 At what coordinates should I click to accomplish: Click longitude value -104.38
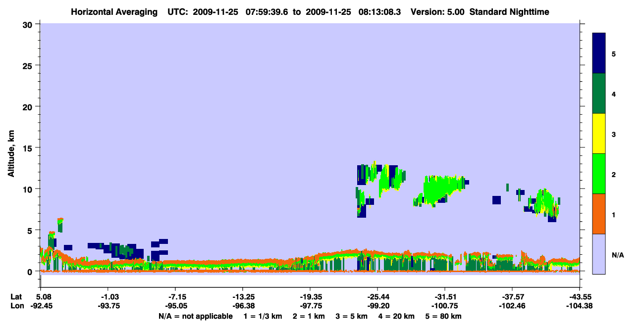(x=579, y=306)
